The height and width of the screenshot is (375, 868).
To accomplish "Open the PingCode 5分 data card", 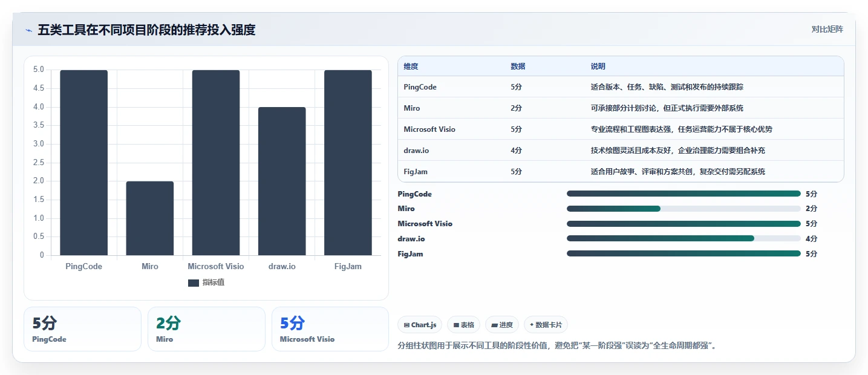I will 82,329.
